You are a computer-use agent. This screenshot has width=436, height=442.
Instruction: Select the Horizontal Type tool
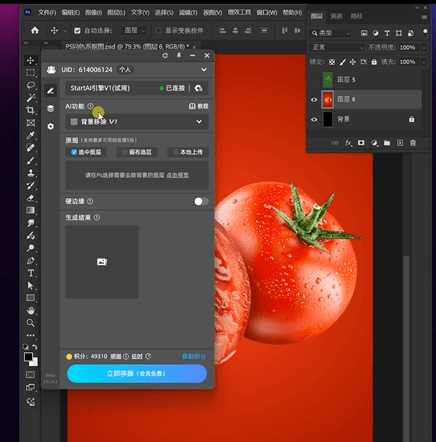[31, 273]
